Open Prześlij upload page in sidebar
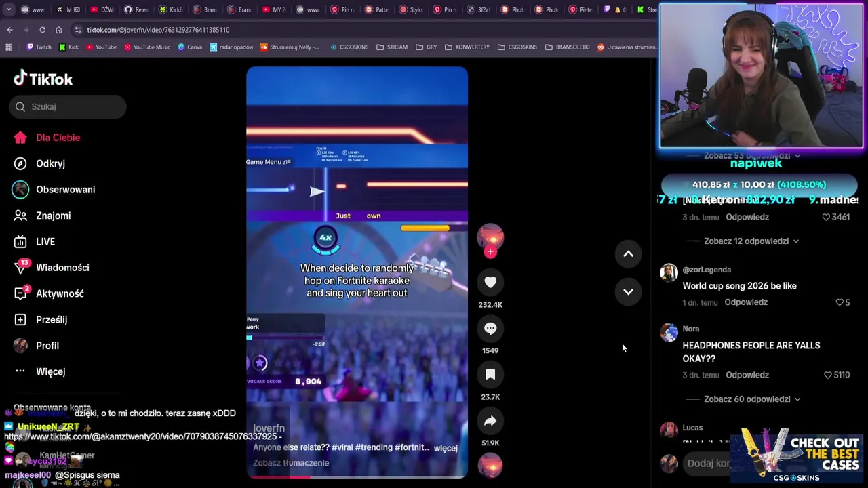 click(x=41, y=319)
